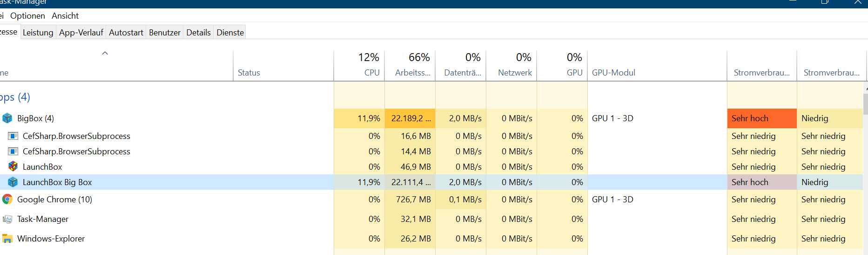This screenshot has width=868, height=255.
Task: Click the 32,1 MB Task-Manager memory cell
Action: click(x=410, y=219)
